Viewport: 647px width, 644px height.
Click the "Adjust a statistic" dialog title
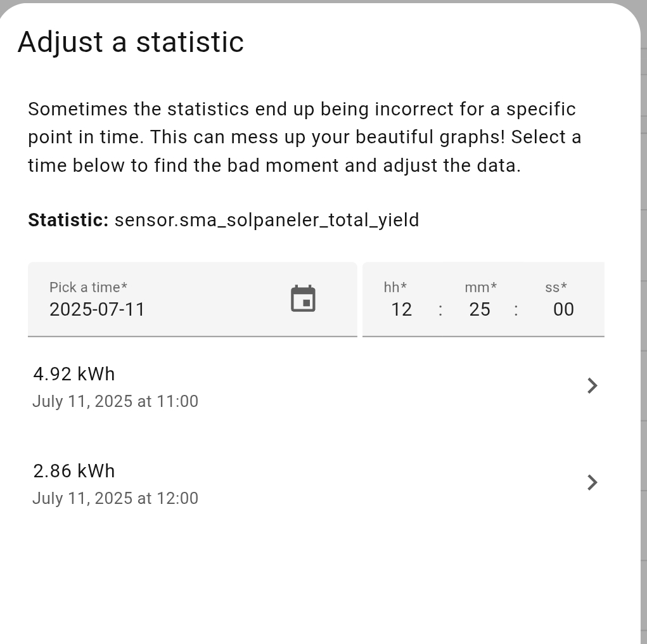point(131,42)
